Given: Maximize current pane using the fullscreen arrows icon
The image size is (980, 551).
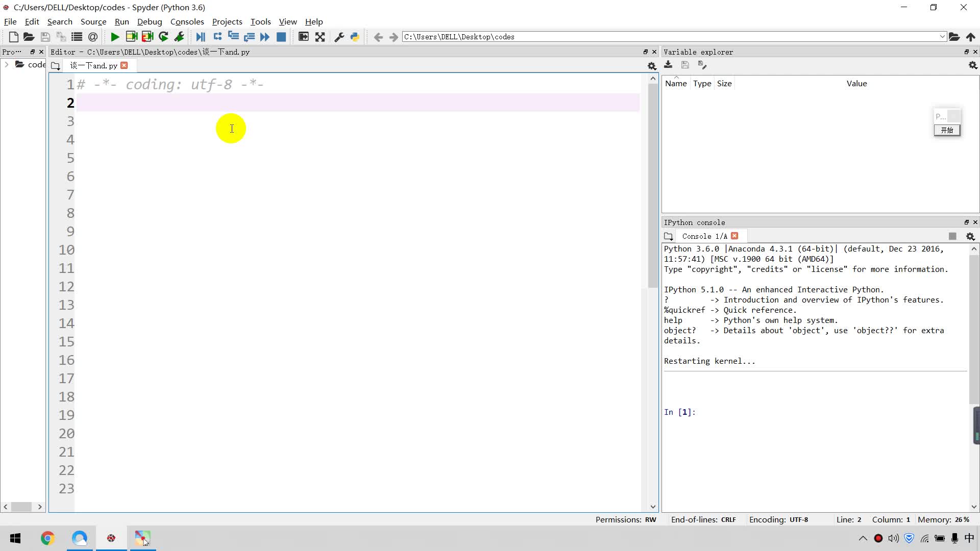Looking at the screenshot, I should point(320,37).
